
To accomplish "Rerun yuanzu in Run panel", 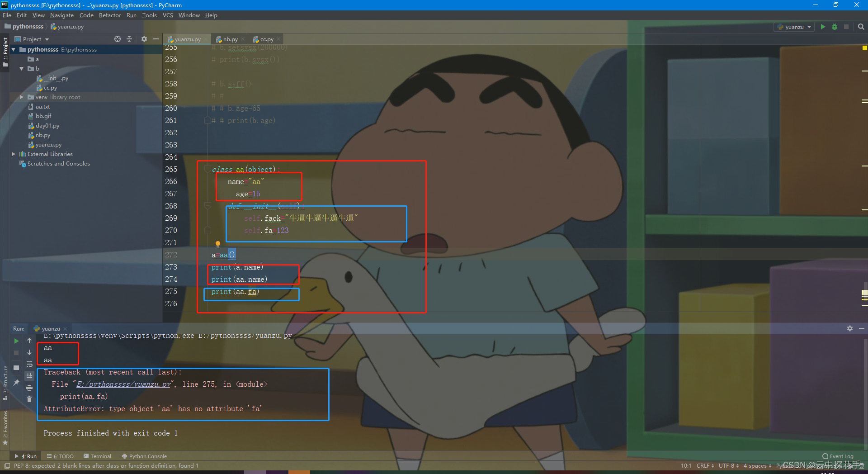I will [16, 341].
